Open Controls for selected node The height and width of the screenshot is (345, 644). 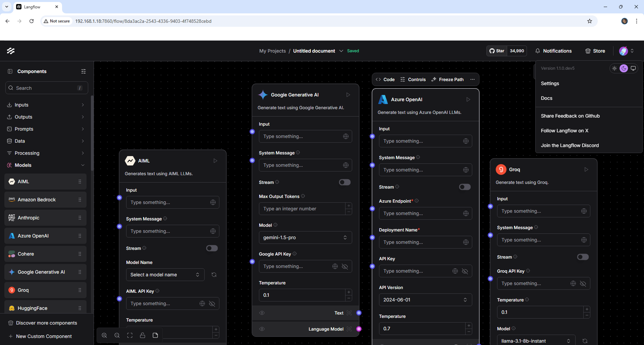click(413, 79)
